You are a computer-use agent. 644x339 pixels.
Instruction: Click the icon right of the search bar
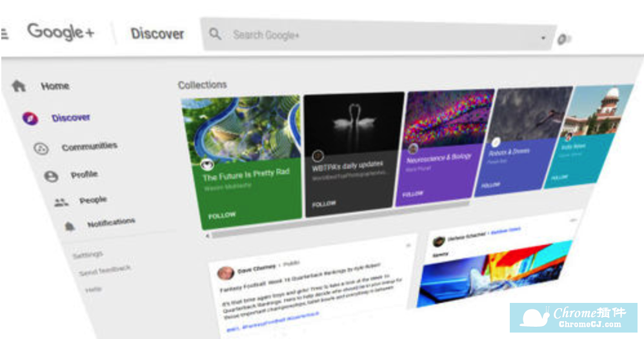click(x=564, y=39)
